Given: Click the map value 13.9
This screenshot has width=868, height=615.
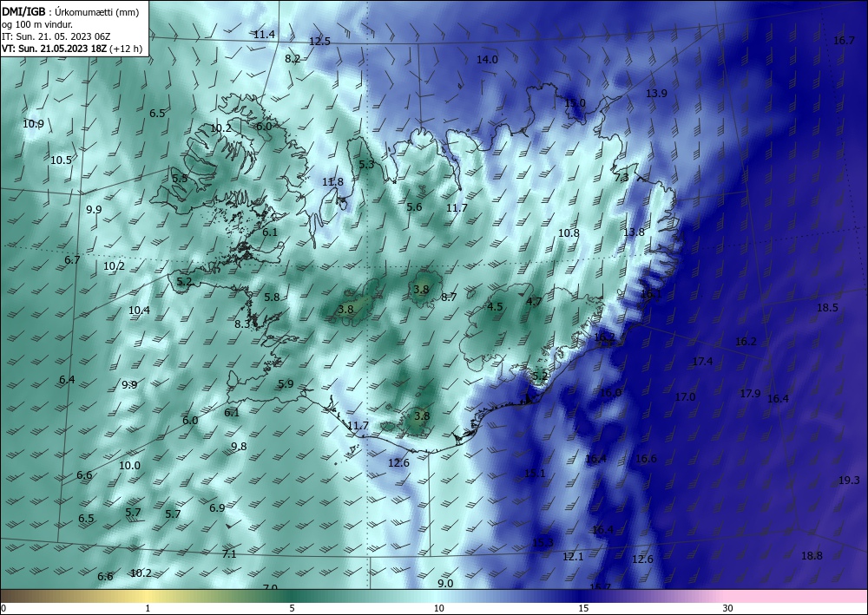Looking at the screenshot, I should (x=656, y=94).
